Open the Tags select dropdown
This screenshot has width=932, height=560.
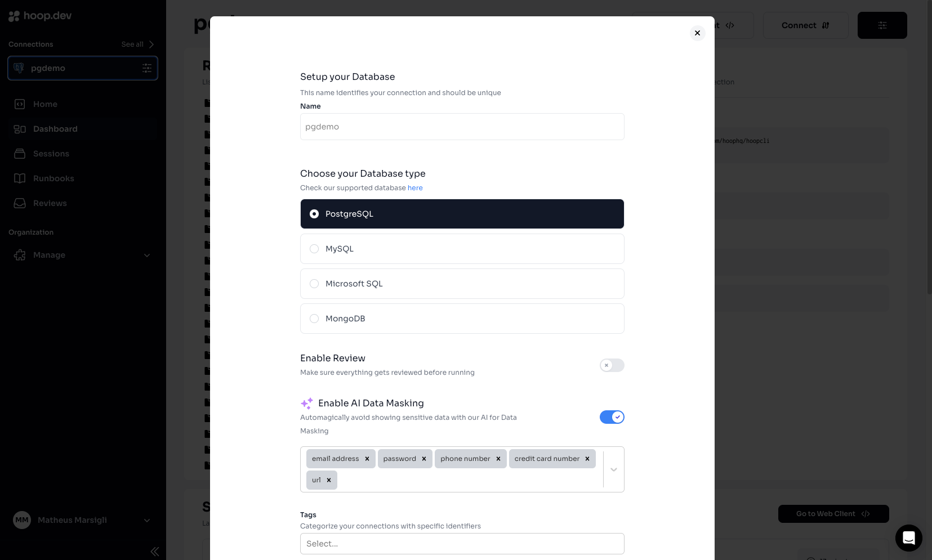462,544
